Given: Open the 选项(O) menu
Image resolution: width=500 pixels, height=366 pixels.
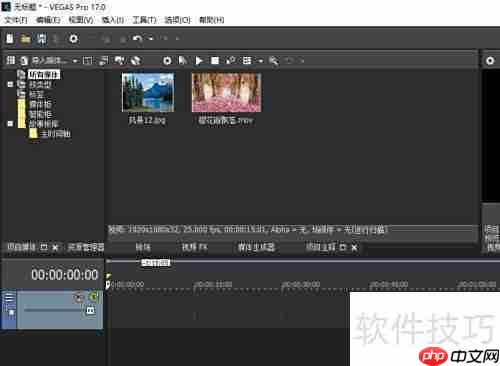Looking at the screenshot, I should 178,20.
